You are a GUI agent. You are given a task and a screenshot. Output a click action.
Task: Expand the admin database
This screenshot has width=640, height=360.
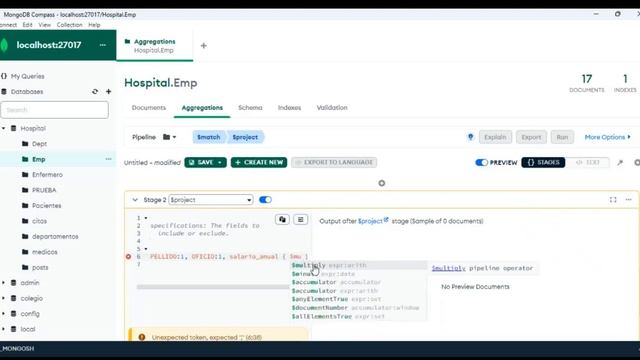(4, 282)
